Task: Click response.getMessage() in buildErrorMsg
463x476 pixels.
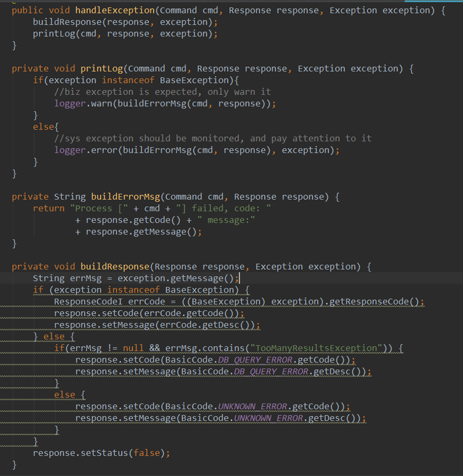Action: [x=141, y=232]
